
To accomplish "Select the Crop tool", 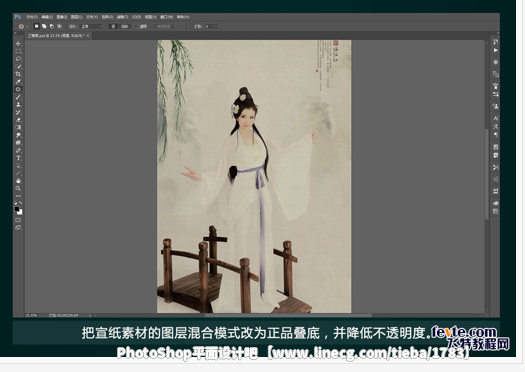I will coord(18,74).
